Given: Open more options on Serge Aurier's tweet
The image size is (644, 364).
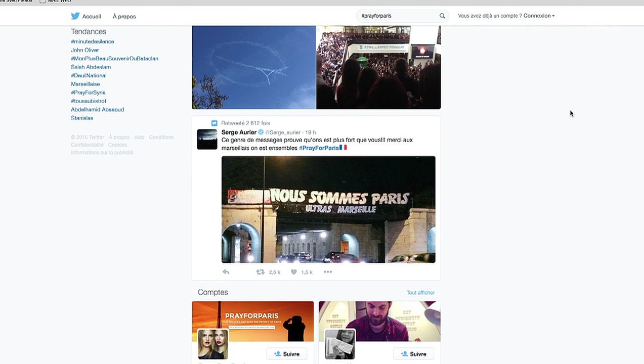Looking at the screenshot, I should 328,272.
